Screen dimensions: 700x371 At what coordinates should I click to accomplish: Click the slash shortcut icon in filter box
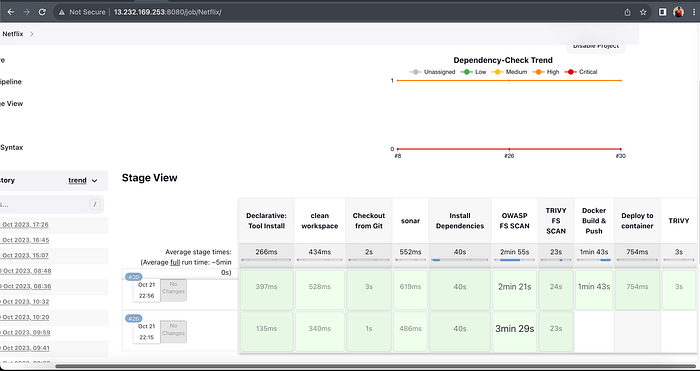[x=95, y=204]
